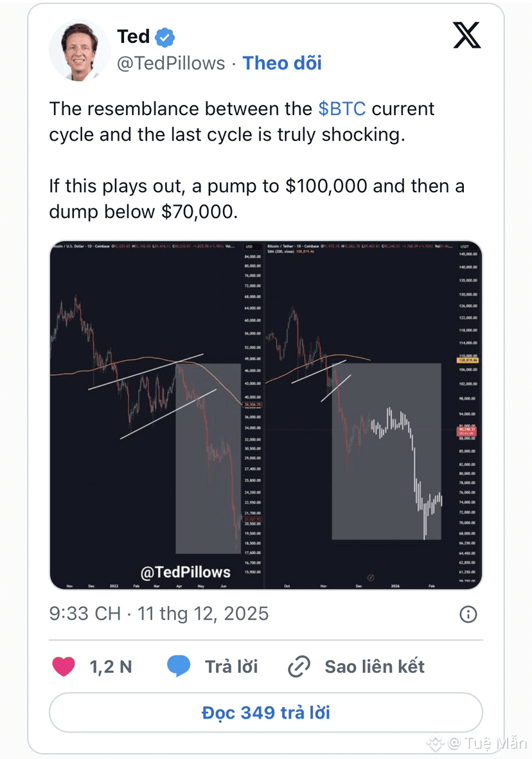
Task: Click Ted's profile avatar photo
Action: (80, 50)
